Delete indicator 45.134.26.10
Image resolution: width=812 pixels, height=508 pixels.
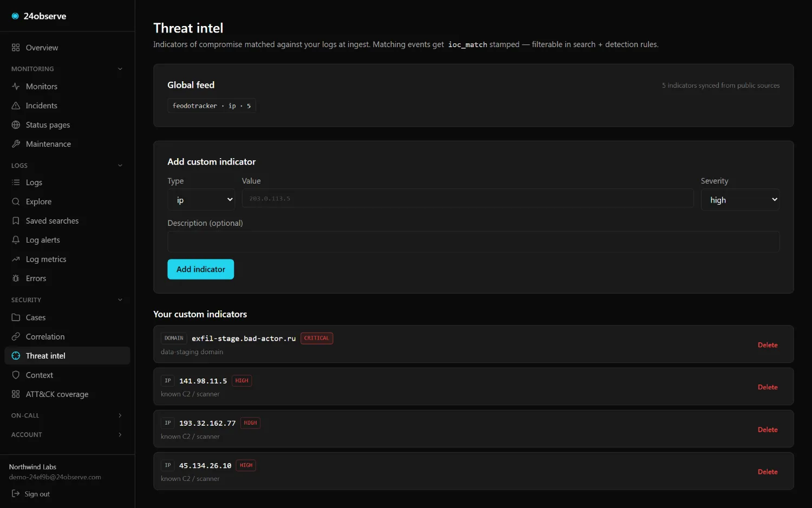point(768,472)
